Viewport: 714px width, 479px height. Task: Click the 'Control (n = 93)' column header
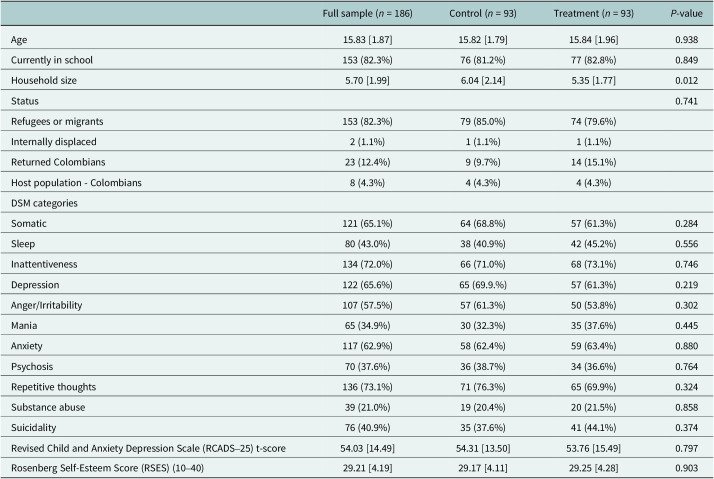point(483,14)
